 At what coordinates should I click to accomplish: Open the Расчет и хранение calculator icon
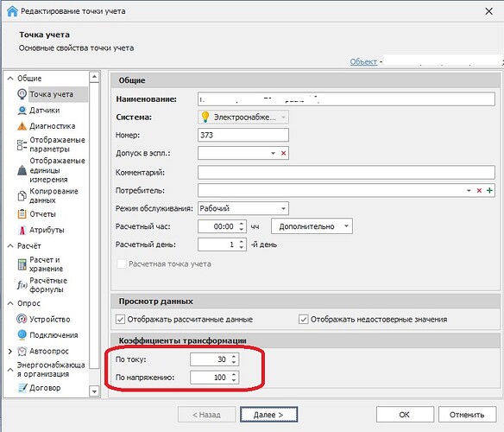tap(22, 264)
